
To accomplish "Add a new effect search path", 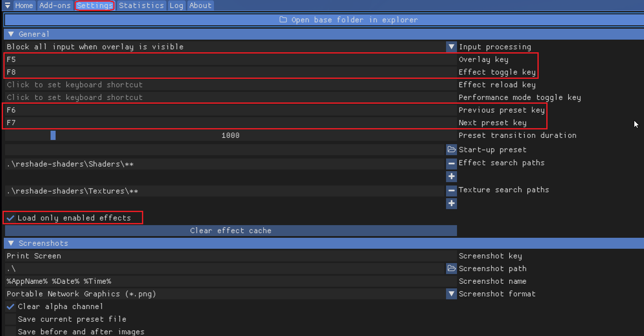I will pos(452,176).
